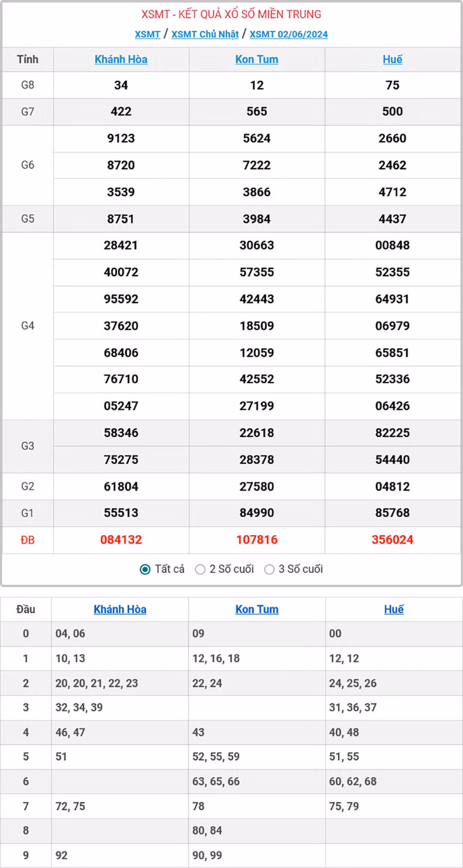
Task: Click the G5 result 4437 for Huế
Action: coord(393,218)
